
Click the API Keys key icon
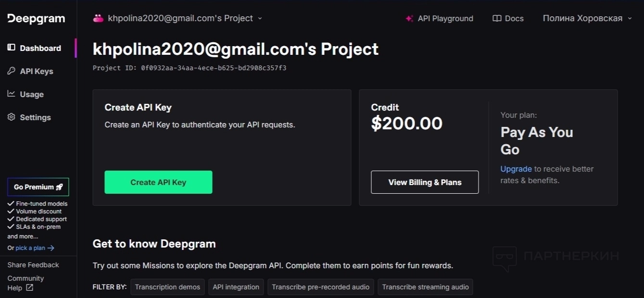click(x=12, y=71)
